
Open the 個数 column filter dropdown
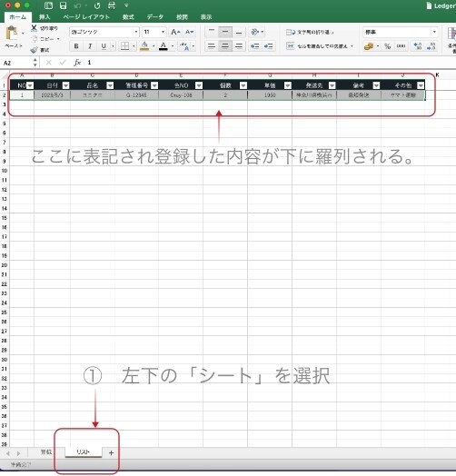coord(243,85)
